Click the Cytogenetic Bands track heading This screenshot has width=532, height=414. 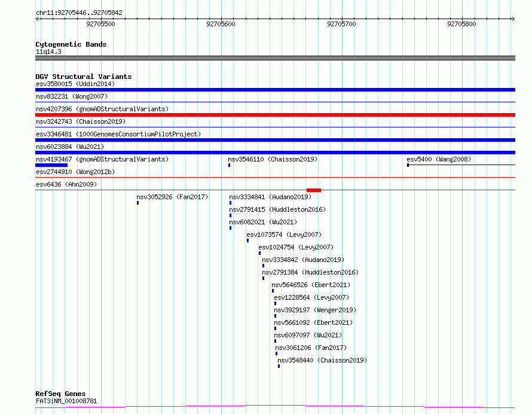point(71,44)
